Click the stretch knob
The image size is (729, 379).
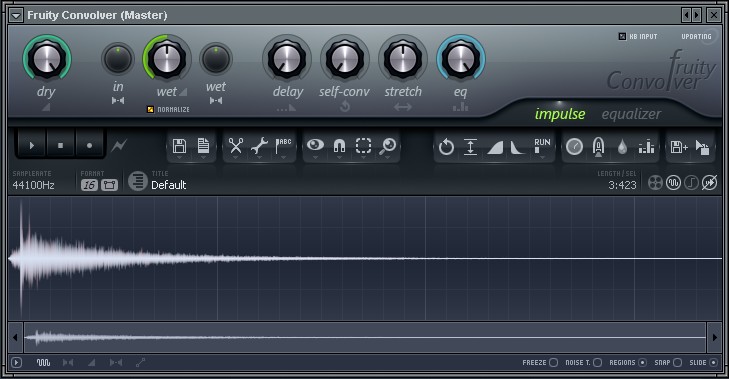[403, 59]
